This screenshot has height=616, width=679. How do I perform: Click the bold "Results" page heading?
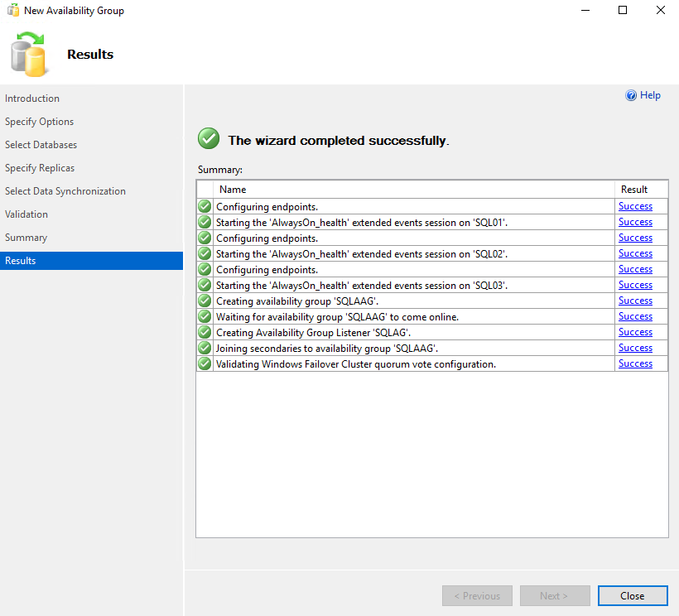coord(90,54)
